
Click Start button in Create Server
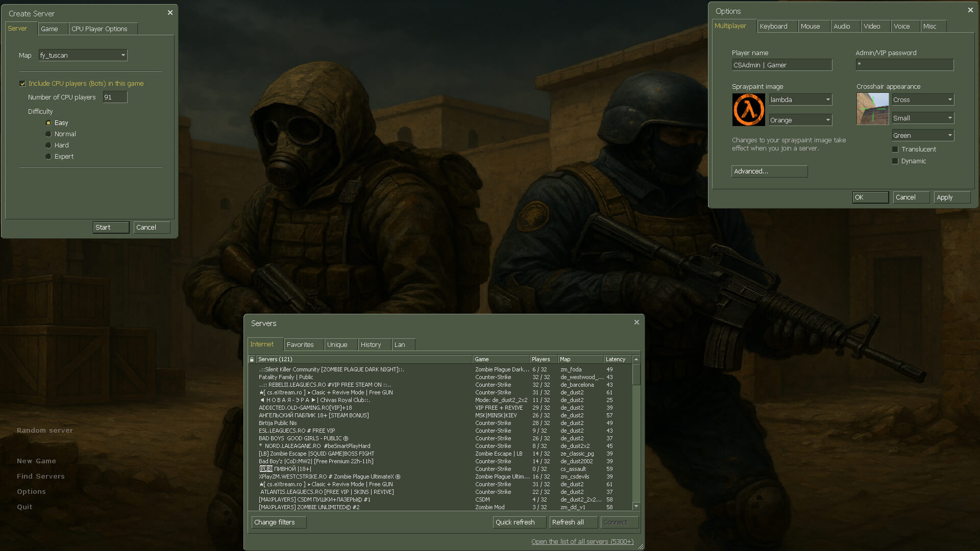click(x=111, y=228)
